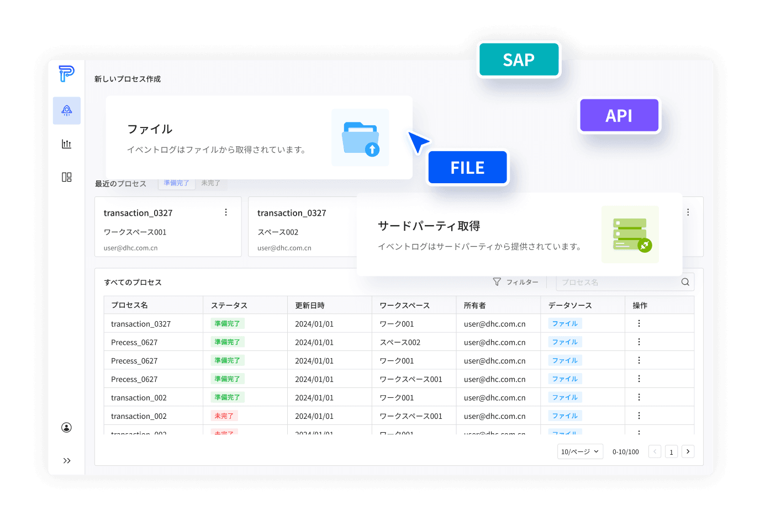The height and width of the screenshot is (532, 760).
Task: Go to the next page with the right arrow
Action: (x=688, y=451)
